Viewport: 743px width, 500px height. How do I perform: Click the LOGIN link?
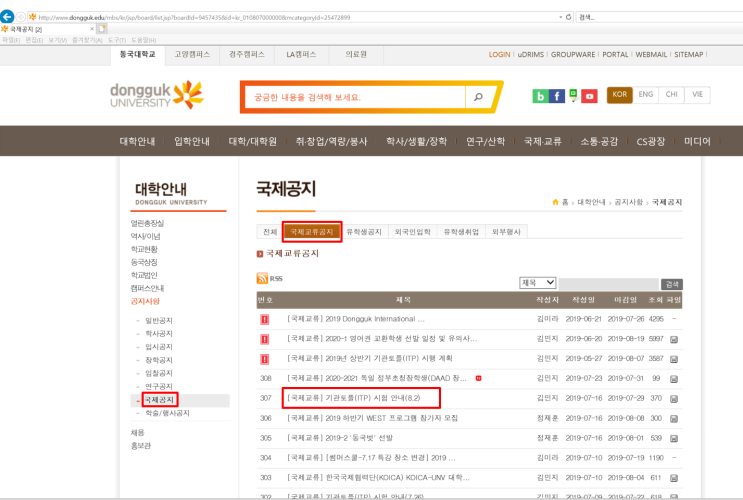coord(499,55)
